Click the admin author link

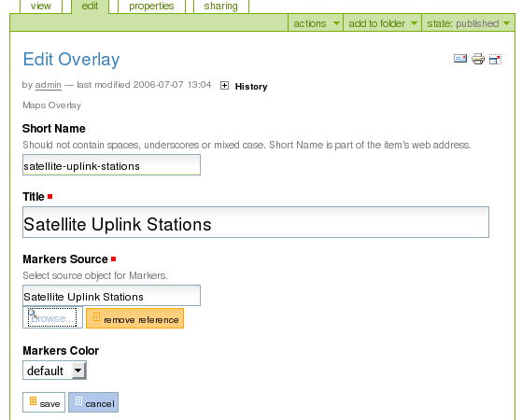(49, 85)
